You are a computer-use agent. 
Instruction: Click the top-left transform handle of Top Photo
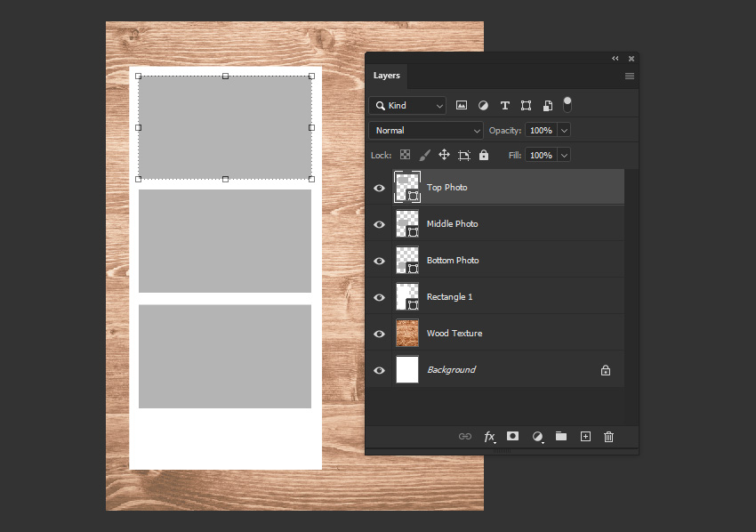[139, 77]
